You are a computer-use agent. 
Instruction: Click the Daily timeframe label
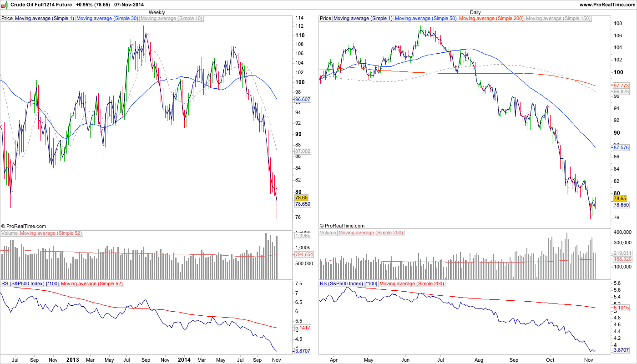click(x=475, y=12)
